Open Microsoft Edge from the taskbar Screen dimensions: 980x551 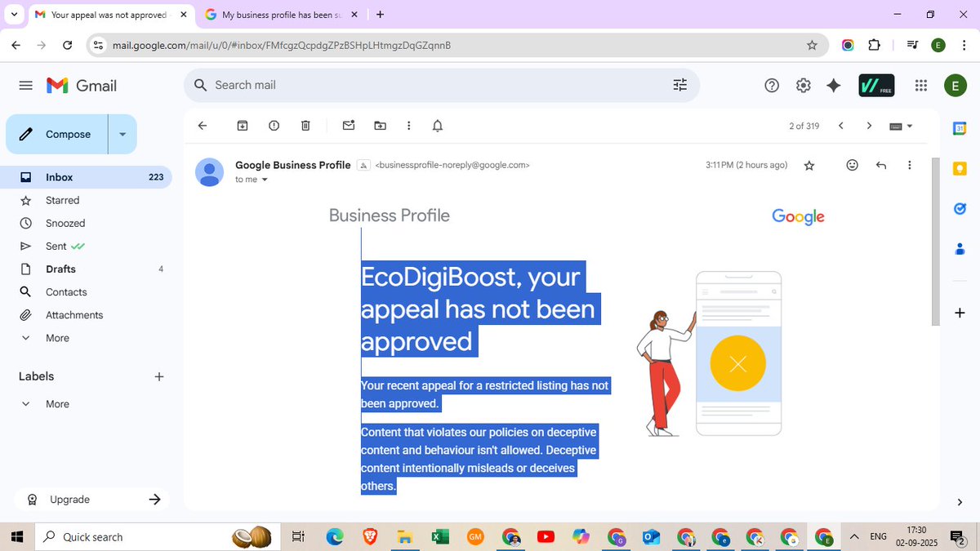coord(335,536)
